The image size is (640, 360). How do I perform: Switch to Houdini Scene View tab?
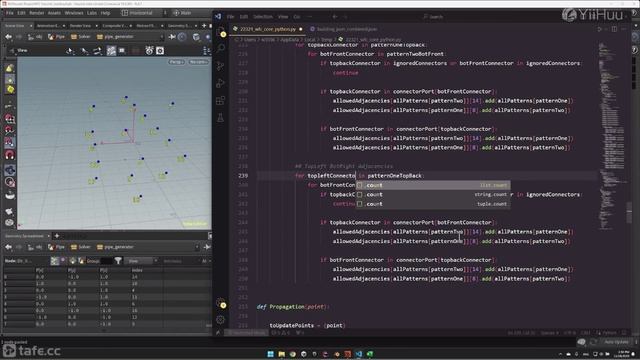tap(15, 25)
